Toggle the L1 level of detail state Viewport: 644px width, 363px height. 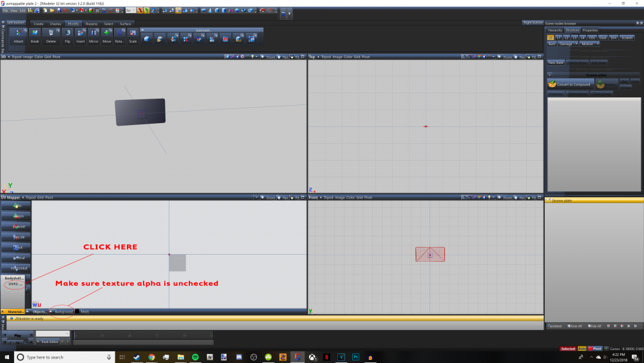point(558,38)
